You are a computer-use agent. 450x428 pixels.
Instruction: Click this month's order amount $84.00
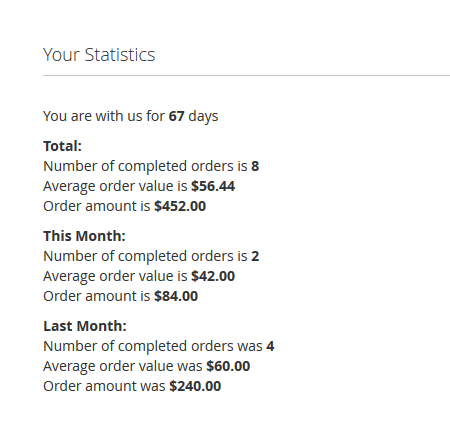point(176,296)
